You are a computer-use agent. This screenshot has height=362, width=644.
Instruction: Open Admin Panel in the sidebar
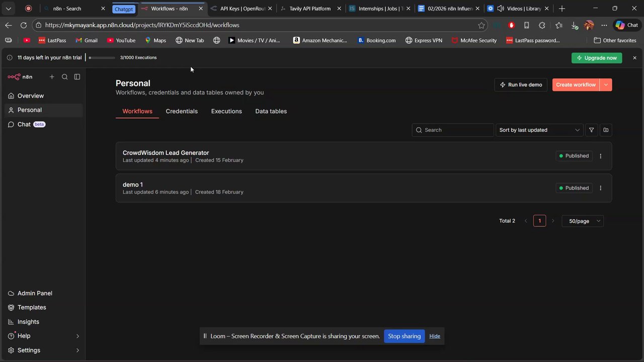[43, 293]
